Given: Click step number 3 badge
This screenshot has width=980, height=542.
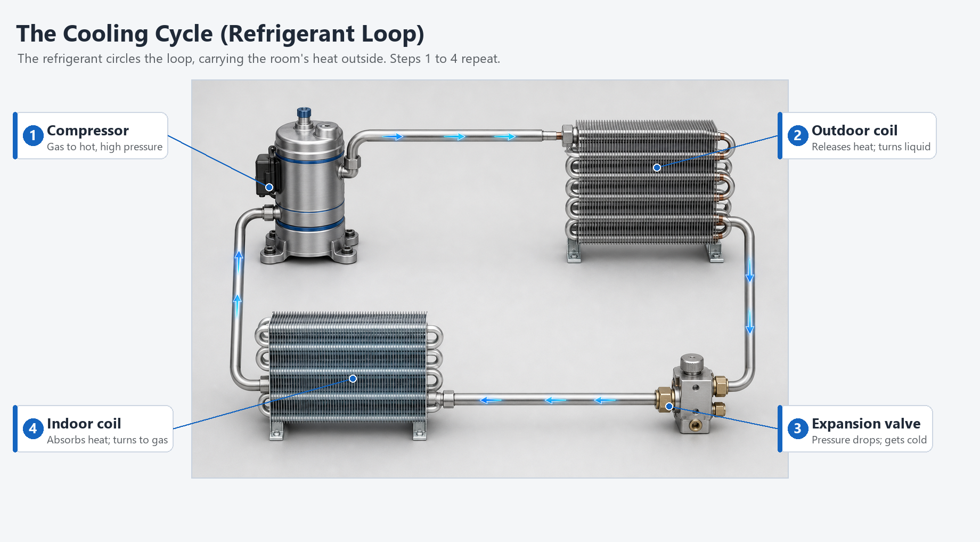Looking at the screenshot, I should (798, 428).
